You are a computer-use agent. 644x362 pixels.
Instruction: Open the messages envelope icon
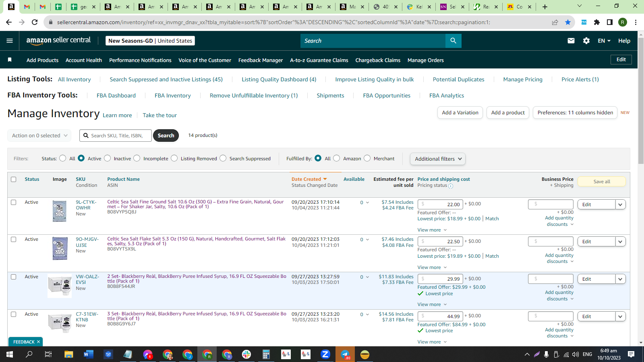(x=571, y=41)
